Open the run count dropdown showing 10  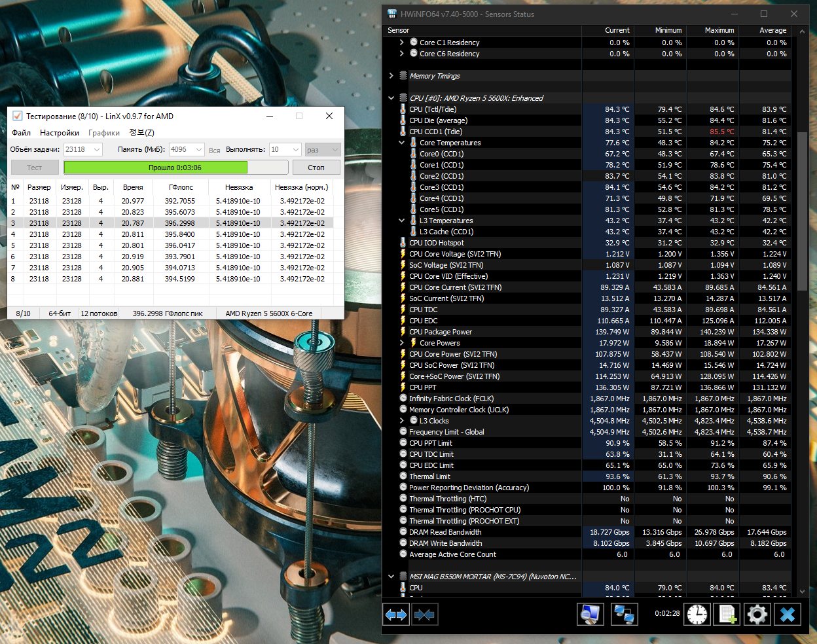(285, 149)
